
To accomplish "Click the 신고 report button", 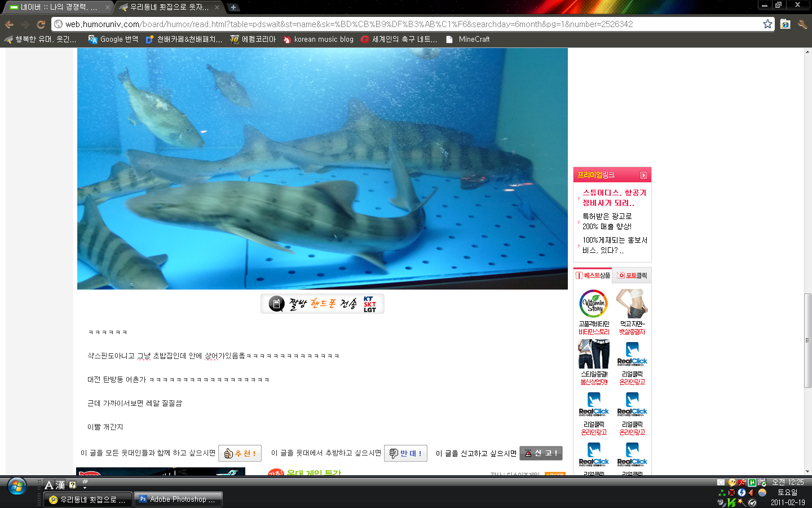I will coord(541,453).
